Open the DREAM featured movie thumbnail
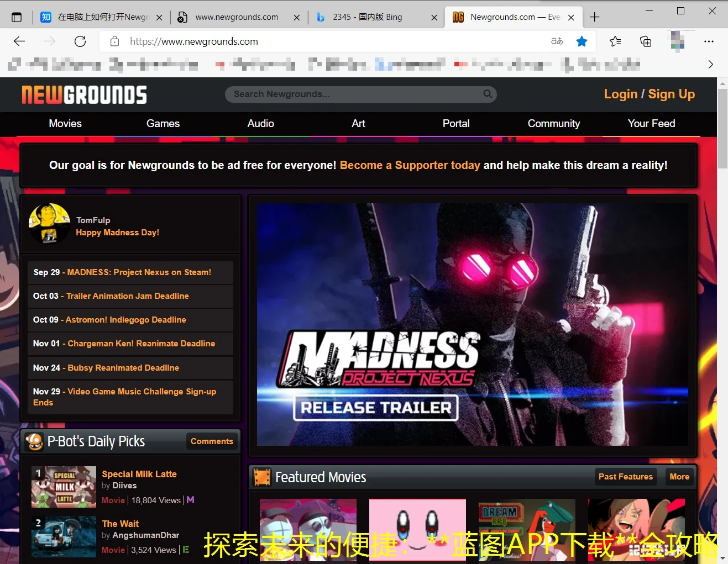Viewport: 728px width, 564px height. point(527,530)
